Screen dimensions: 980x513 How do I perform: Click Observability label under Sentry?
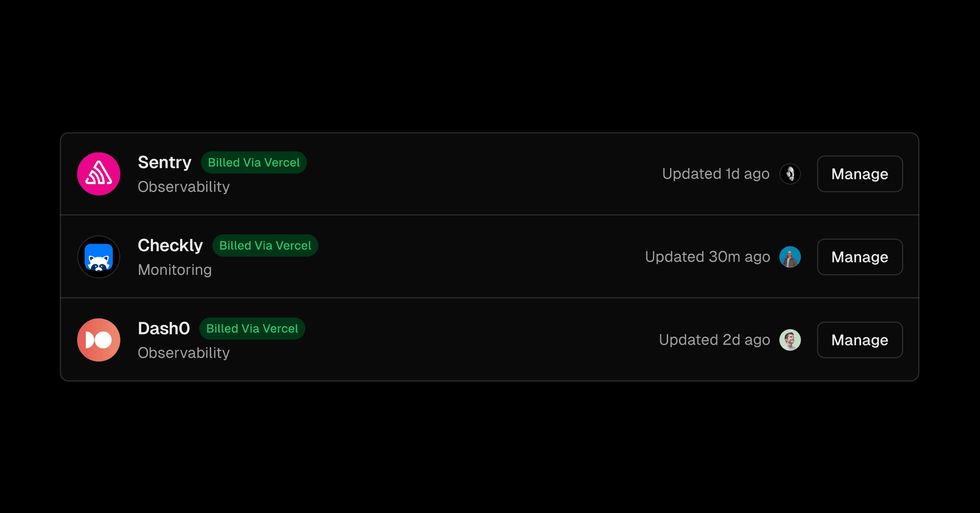(x=184, y=187)
